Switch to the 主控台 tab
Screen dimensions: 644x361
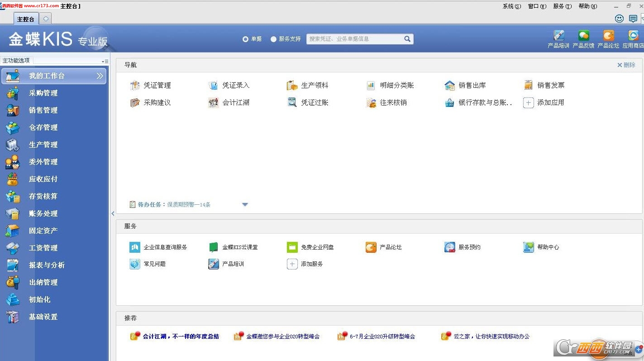(26, 19)
